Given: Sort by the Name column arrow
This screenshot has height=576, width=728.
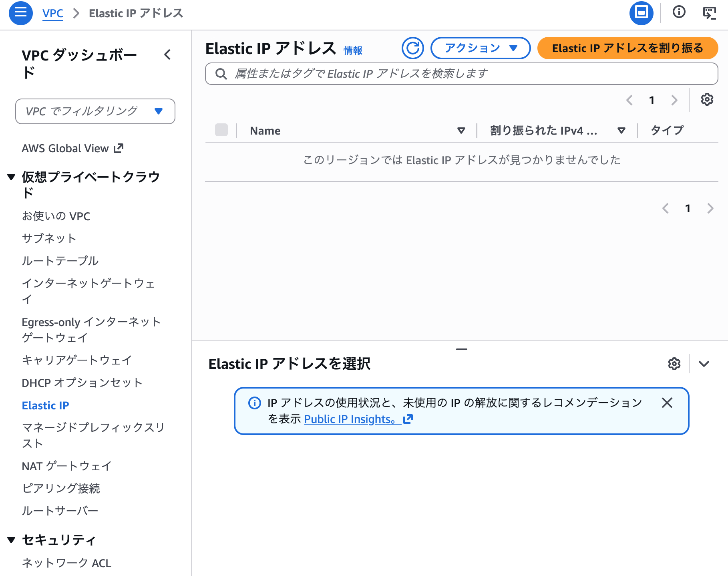Looking at the screenshot, I should [461, 131].
